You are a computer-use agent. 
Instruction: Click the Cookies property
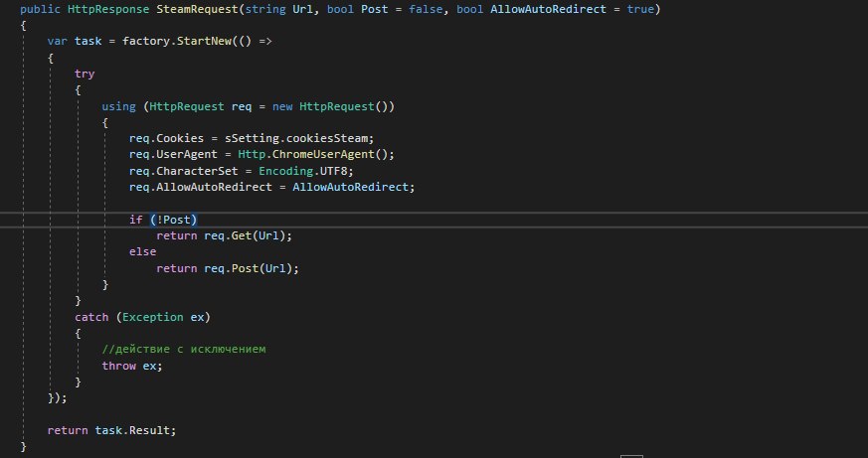pos(180,138)
